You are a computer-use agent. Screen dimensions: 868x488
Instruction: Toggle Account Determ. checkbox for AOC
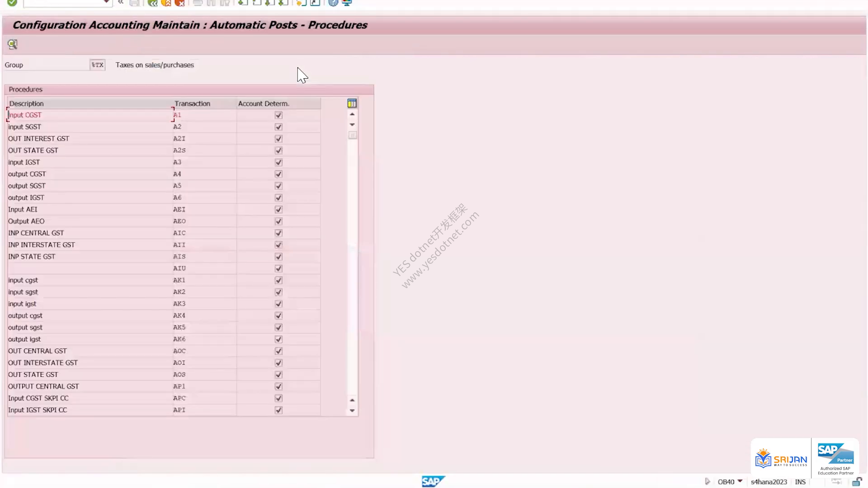click(278, 351)
